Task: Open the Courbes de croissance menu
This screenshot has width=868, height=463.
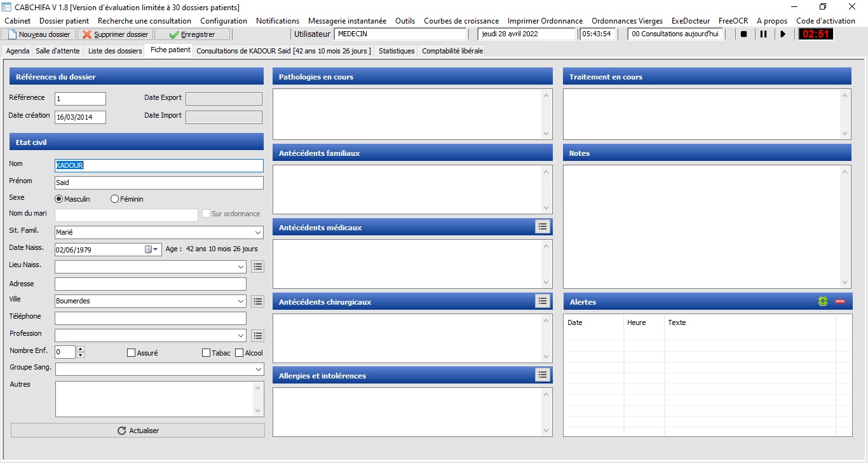Action: [461, 21]
